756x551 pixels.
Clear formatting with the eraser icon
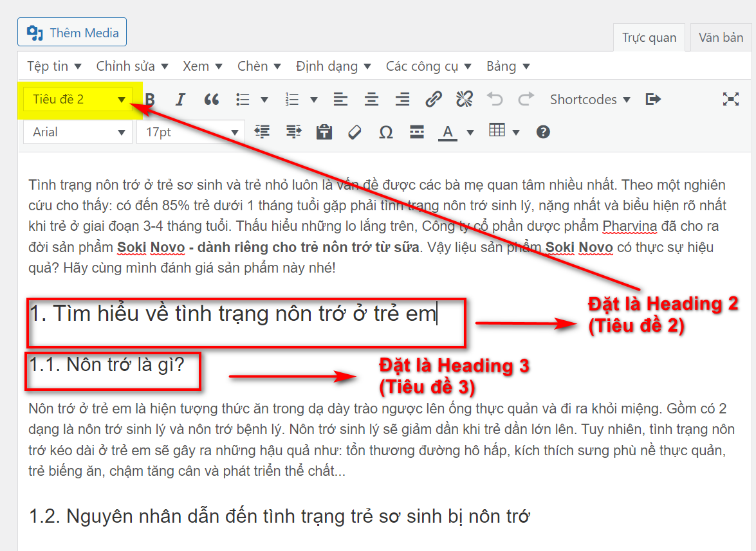(x=355, y=132)
